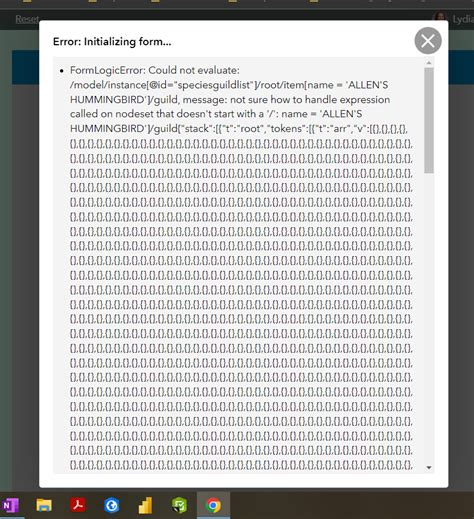Click the 'Error: Initializing form...' heading
This screenshot has width=474, height=519.
pos(112,42)
